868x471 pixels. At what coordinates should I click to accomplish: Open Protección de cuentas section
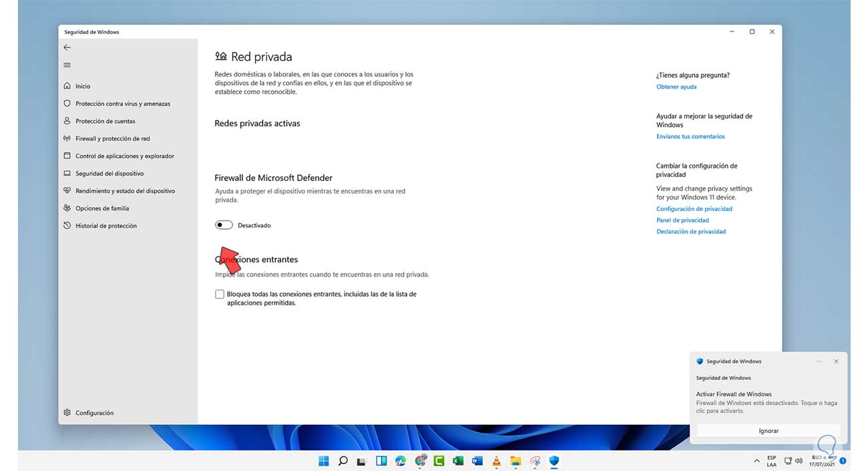tap(105, 121)
